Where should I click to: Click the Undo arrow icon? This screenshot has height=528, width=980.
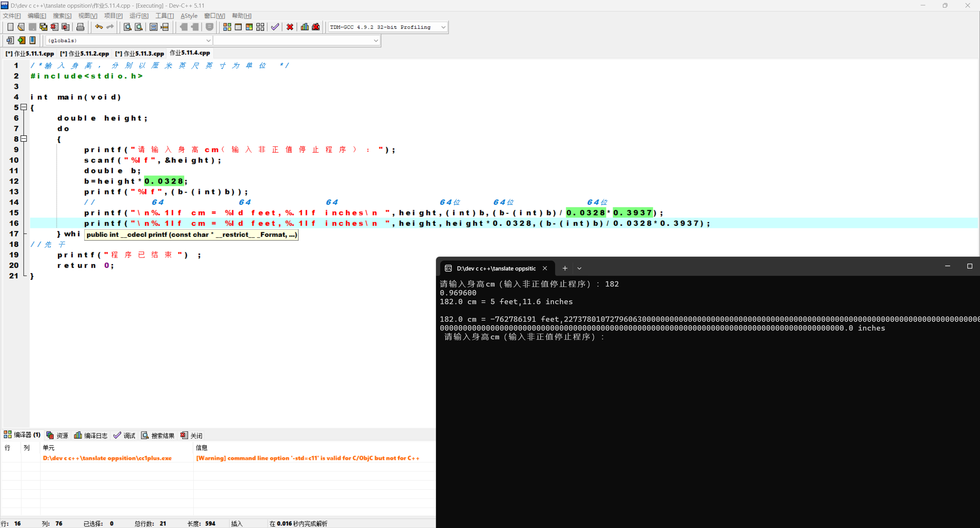click(99, 27)
